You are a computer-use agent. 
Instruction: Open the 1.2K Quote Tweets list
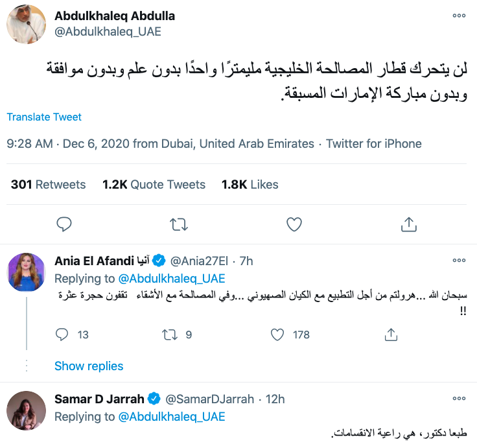point(154,185)
